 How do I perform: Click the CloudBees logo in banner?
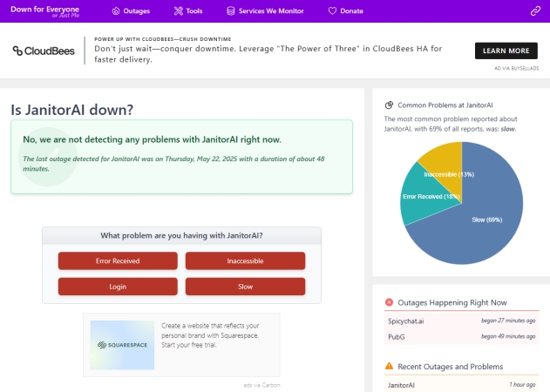point(43,51)
